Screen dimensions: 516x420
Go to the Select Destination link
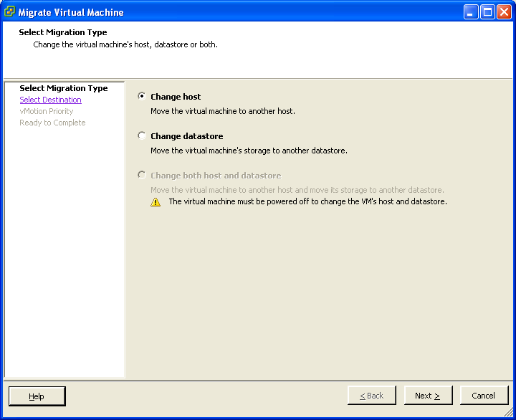51,100
